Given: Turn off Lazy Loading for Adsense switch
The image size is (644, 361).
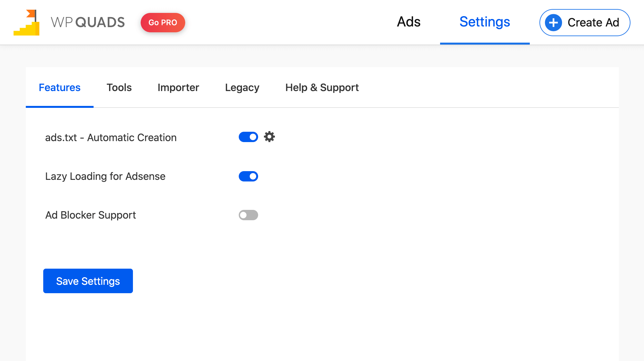Looking at the screenshot, I should click(x=248, y=176).
